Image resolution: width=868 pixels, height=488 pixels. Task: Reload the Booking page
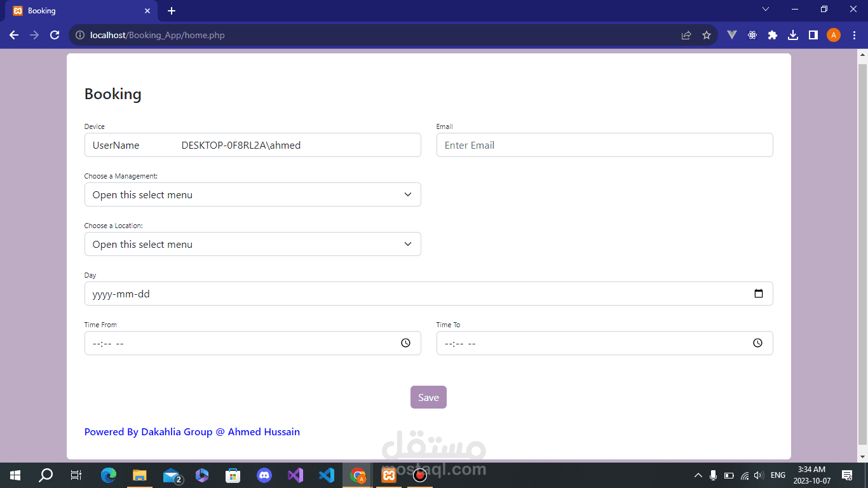coord(55,36)
